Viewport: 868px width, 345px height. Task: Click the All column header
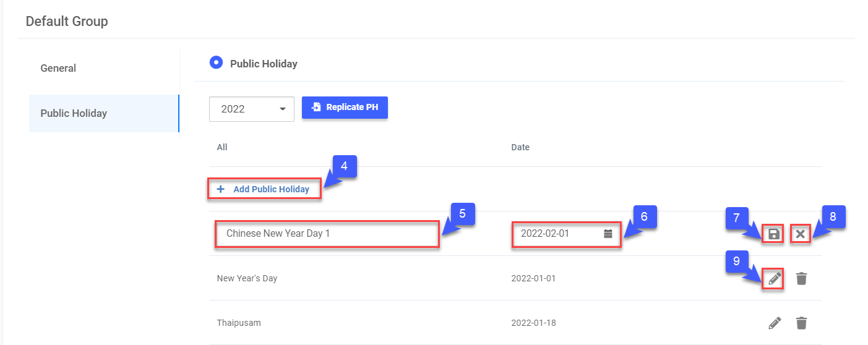click(x=222, y=147)
